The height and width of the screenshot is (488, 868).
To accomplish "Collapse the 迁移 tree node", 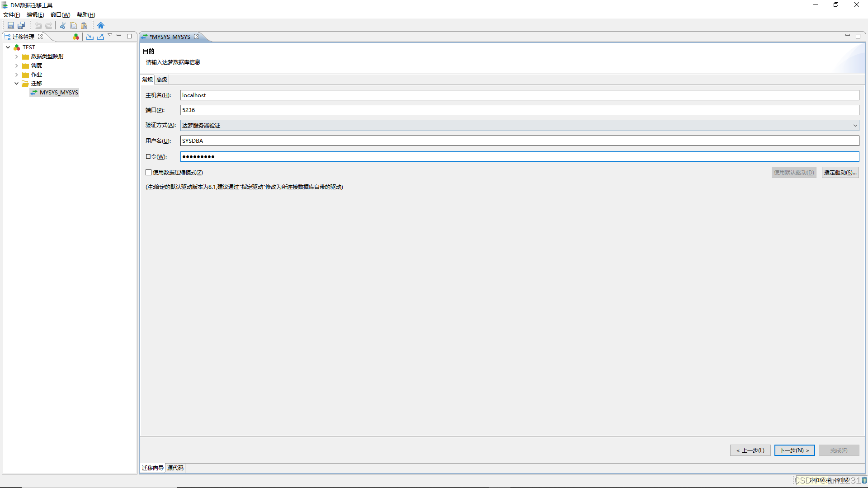I will 16,84.
